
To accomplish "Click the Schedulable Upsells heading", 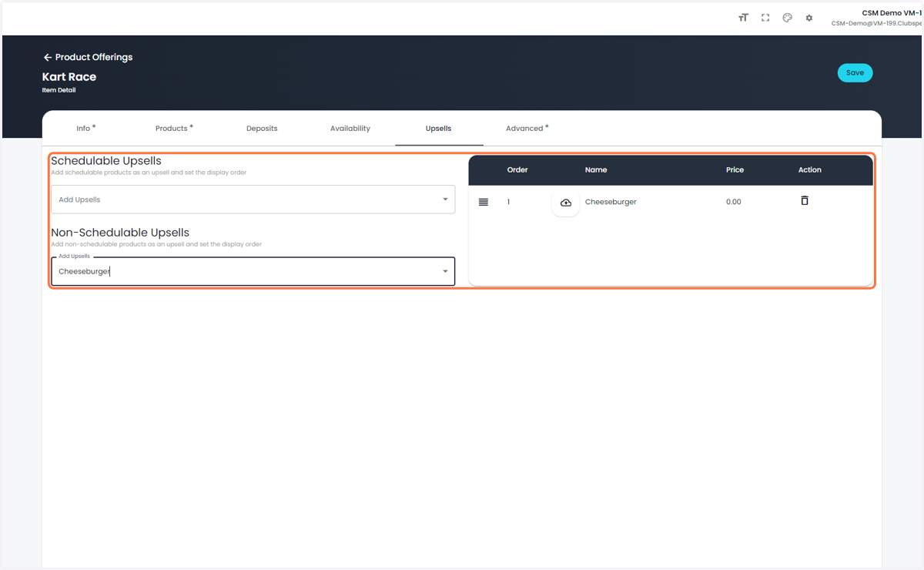I will point(106,161).
